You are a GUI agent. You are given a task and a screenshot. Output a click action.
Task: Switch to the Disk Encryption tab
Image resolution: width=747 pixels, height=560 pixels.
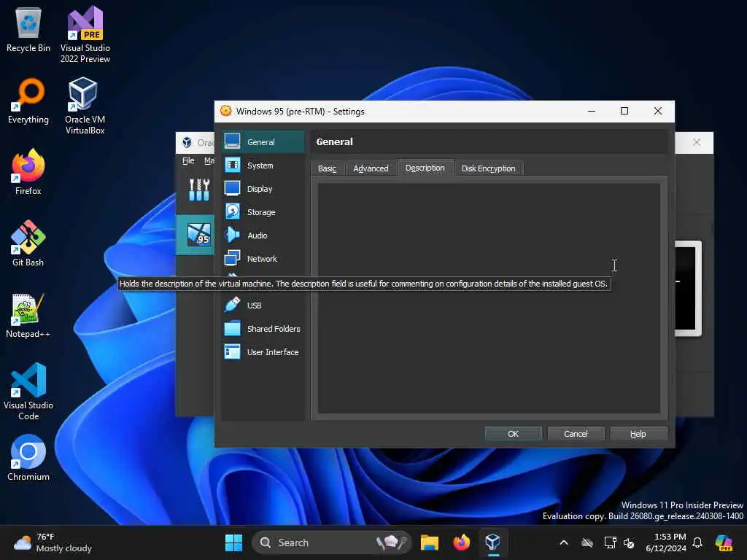[x=488, y=168]
